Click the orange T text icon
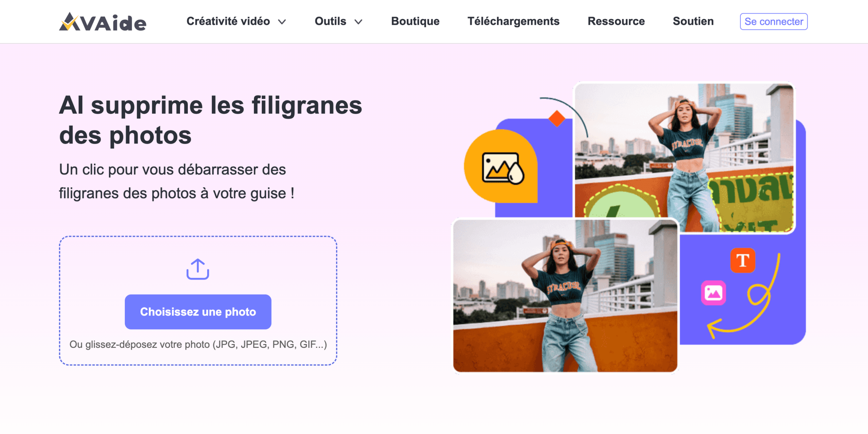The image size is (868, 434). (743, 261)
